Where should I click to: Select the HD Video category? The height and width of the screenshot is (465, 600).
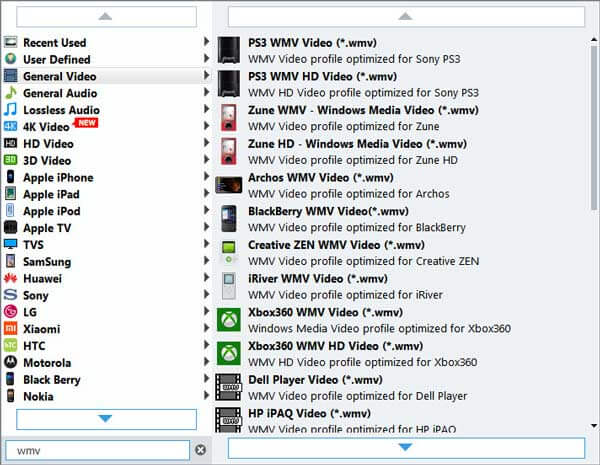107,143
